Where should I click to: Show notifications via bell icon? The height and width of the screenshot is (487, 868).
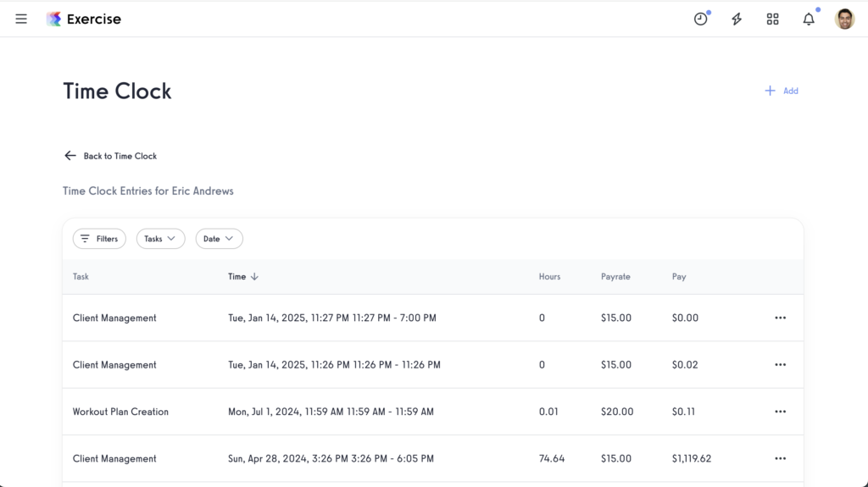click(809, 19)
